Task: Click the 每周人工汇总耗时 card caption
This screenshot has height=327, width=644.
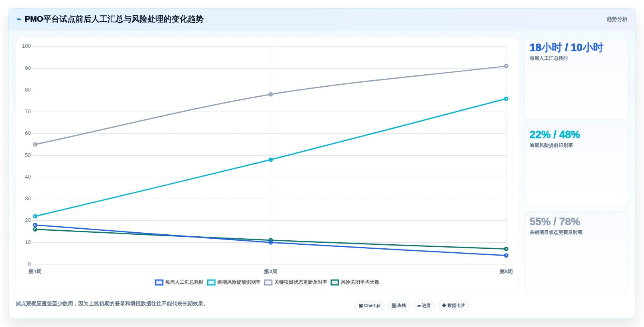Action: pos(549,59)
